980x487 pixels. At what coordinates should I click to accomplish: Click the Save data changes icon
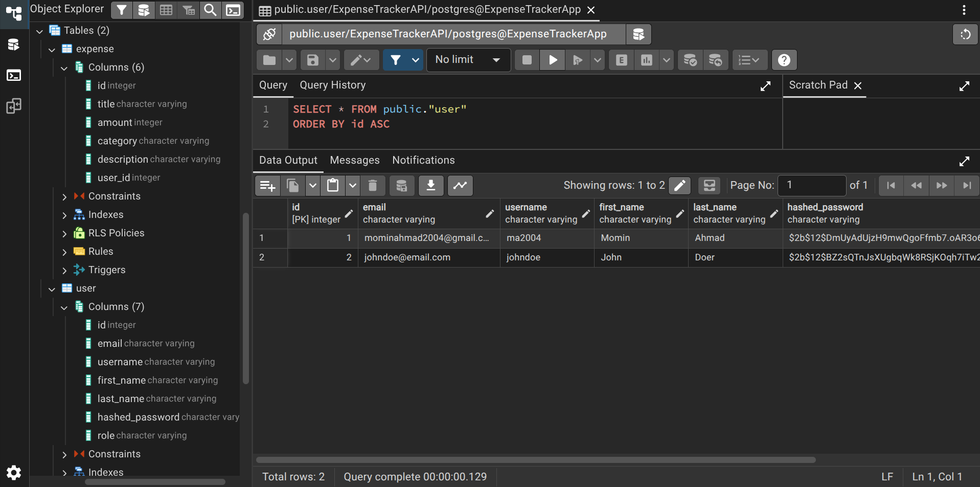[402, 185]
